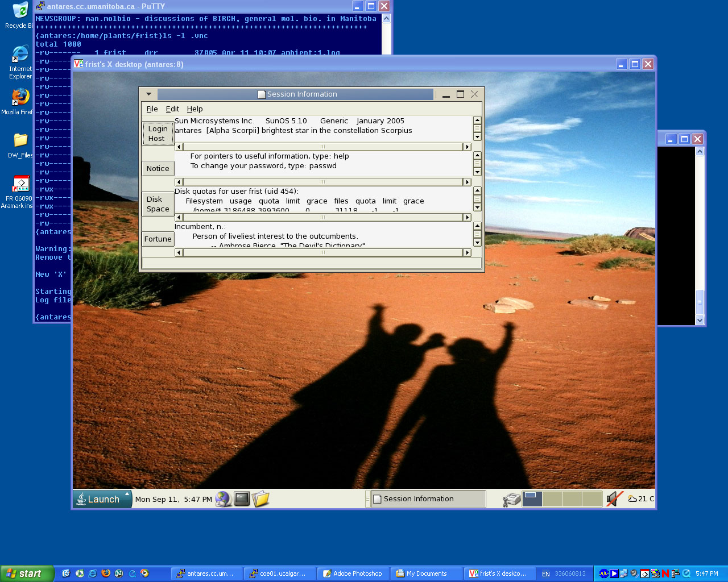The width and height of the screenshot is (728, 582).
Task: Open the Edit menu in Session Information
Action: pyautogui.click(x=172, y=109)
